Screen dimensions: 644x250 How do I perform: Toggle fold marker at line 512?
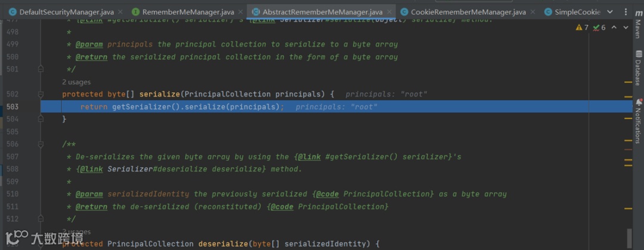[x=41, y=219]
